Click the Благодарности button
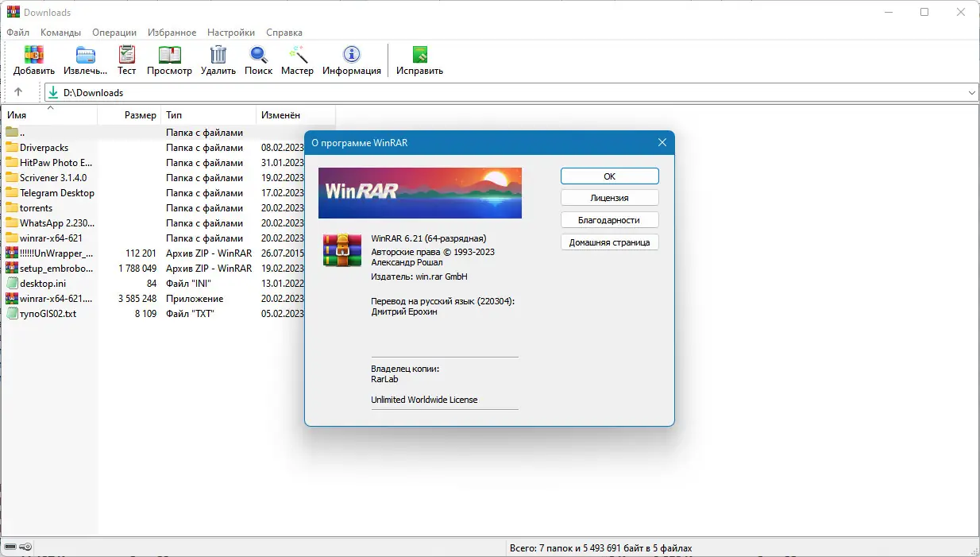 pyautogui.click(x=609, y=220)
